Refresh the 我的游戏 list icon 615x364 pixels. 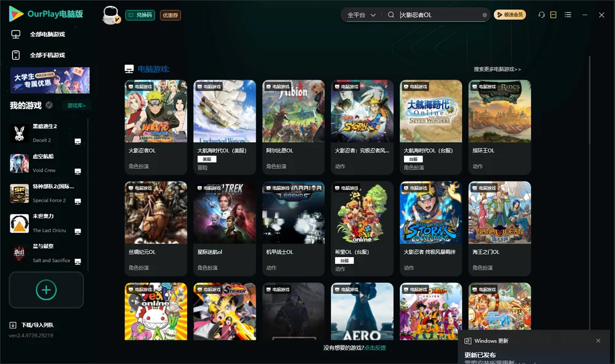click(x=49, y=105)
